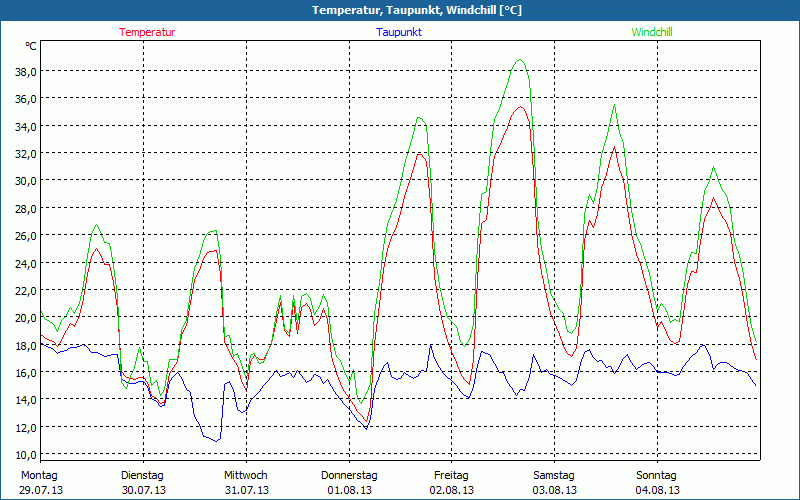The width and height of the screenshot is (800, 500).
Task: Click the chart title Temperatur, Taupunkt, Windchill
Action: [x=417, y=10]
